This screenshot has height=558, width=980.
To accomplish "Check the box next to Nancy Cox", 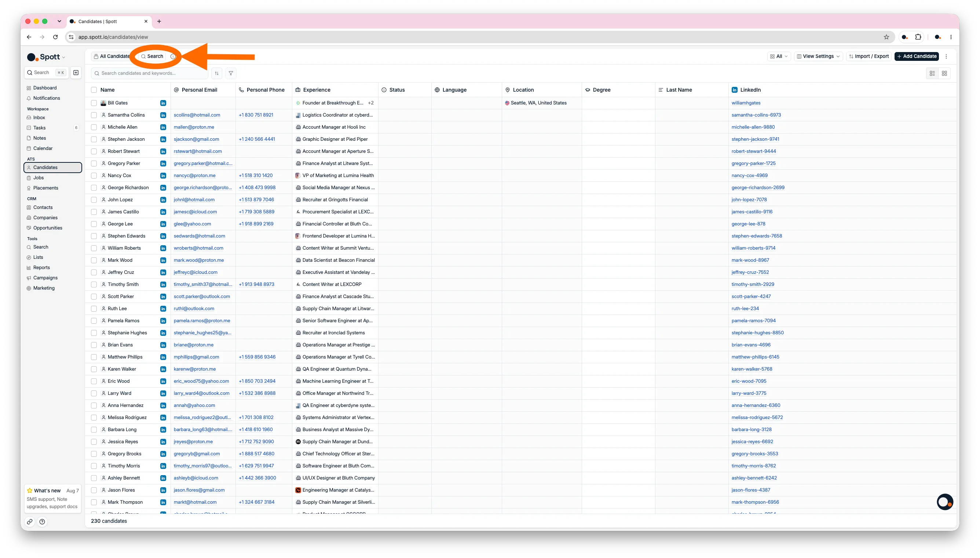I will (94, 176).
